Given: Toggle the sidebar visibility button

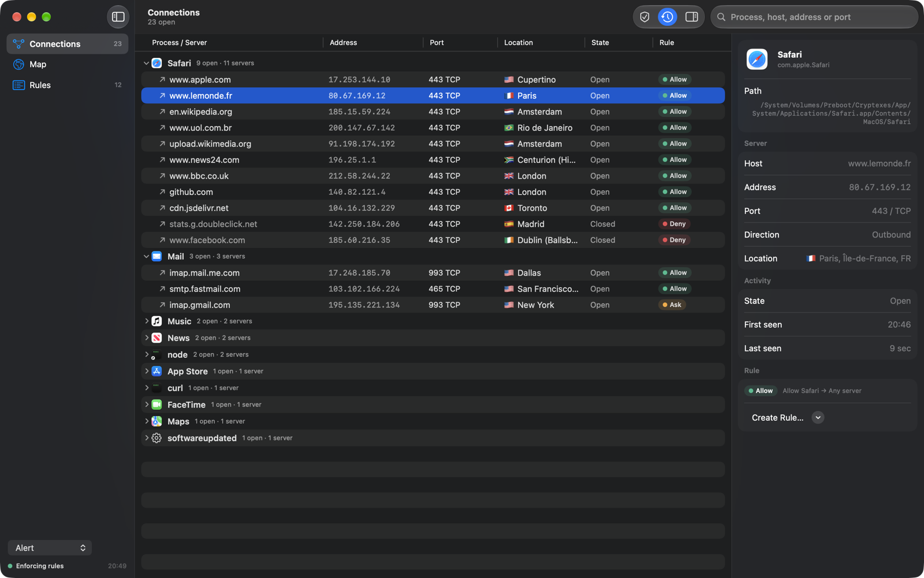Looking at the screenshot, I should point(118,17).
